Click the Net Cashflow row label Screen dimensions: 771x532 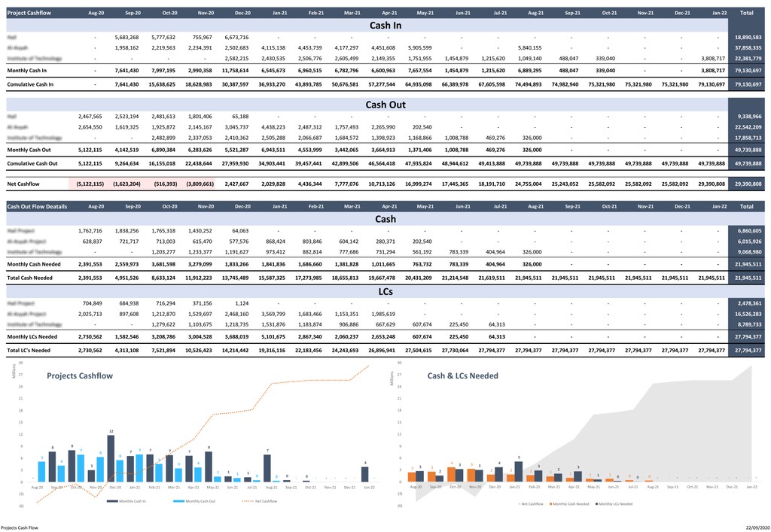click(23, 184)
